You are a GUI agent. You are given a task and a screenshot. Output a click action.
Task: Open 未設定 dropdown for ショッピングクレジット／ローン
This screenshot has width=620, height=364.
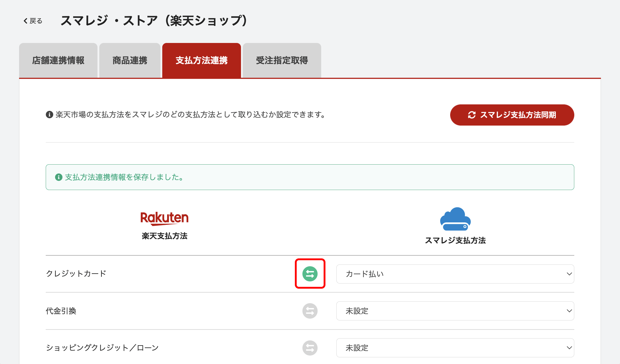pyautogui.click(x=455, y=348)
